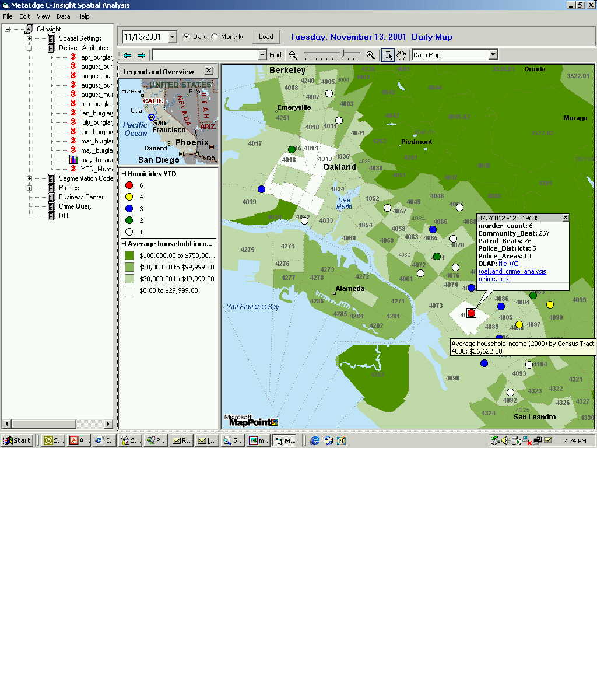Image resolution: width=597 pixels, height=700 pixels.
Task: Close the Legend and Overview panel
Action: [209, 71]
